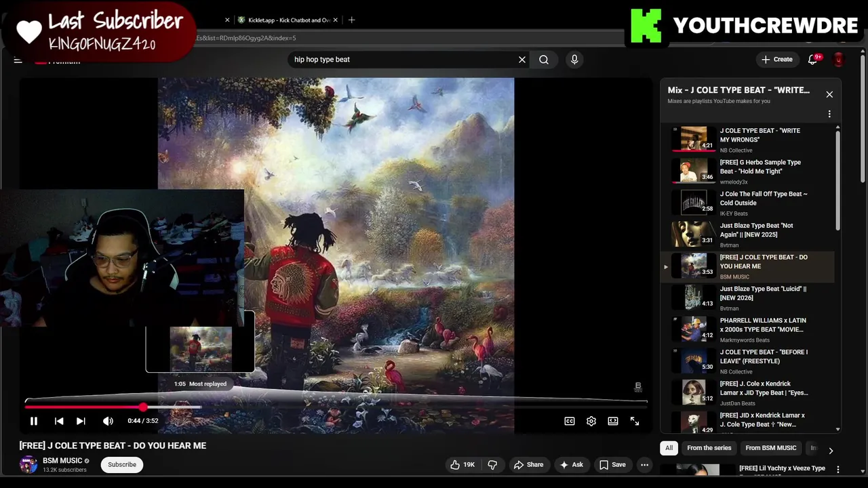Play J COLE TYPE BEAT WRITE MY WRONGS
The image size is (868, 488).
(746, 140)
